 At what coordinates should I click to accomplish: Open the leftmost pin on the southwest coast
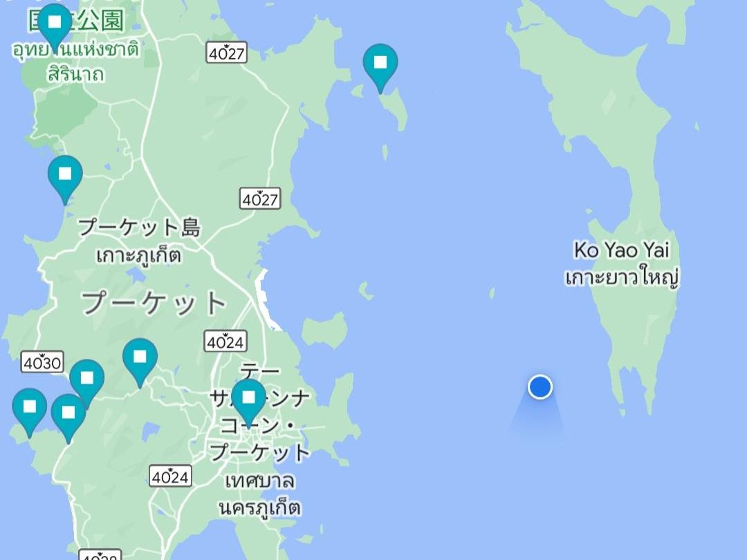[x=30, y=410]
